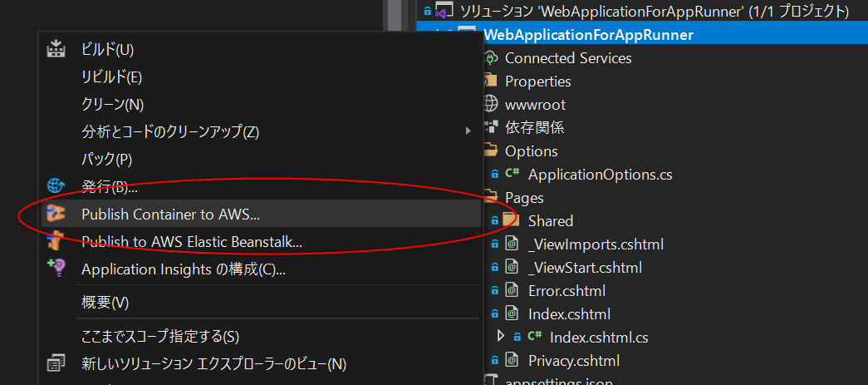868x385 pixels.
Task: Open Index.cshtml file
Action: click(x=569, y=314)
